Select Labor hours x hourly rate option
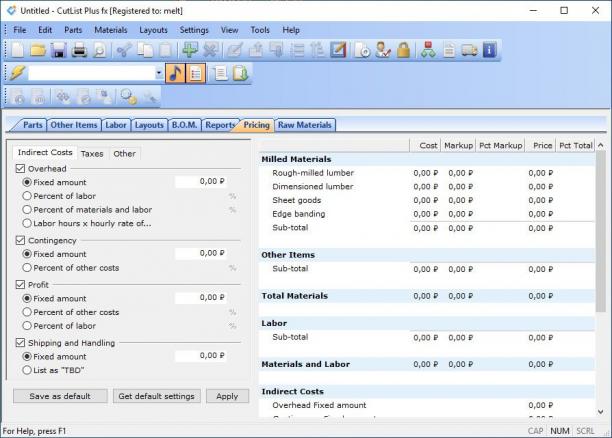 pyautogui.click(x=87, y=223)
